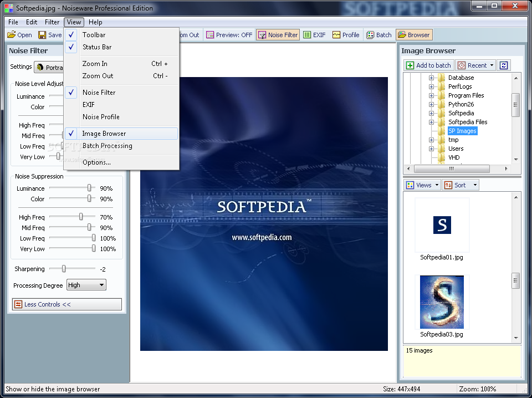
Task: Click the thumbnail list down scroll arrow
Action: click(516, 338)
